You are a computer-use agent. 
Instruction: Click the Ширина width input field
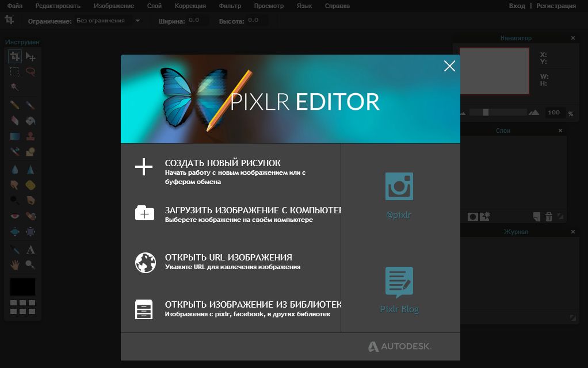pyautogui.click(x=197, y=20)
